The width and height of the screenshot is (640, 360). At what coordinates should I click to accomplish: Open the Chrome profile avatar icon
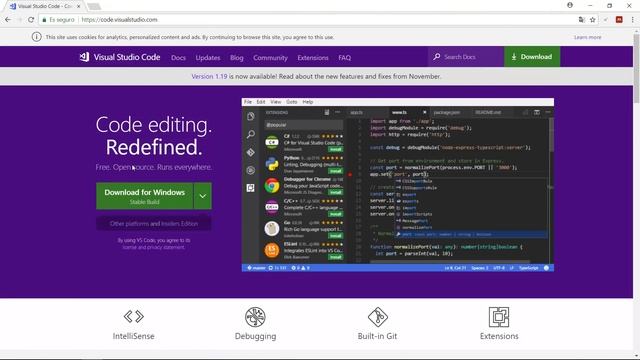click(x=570, y=5)
